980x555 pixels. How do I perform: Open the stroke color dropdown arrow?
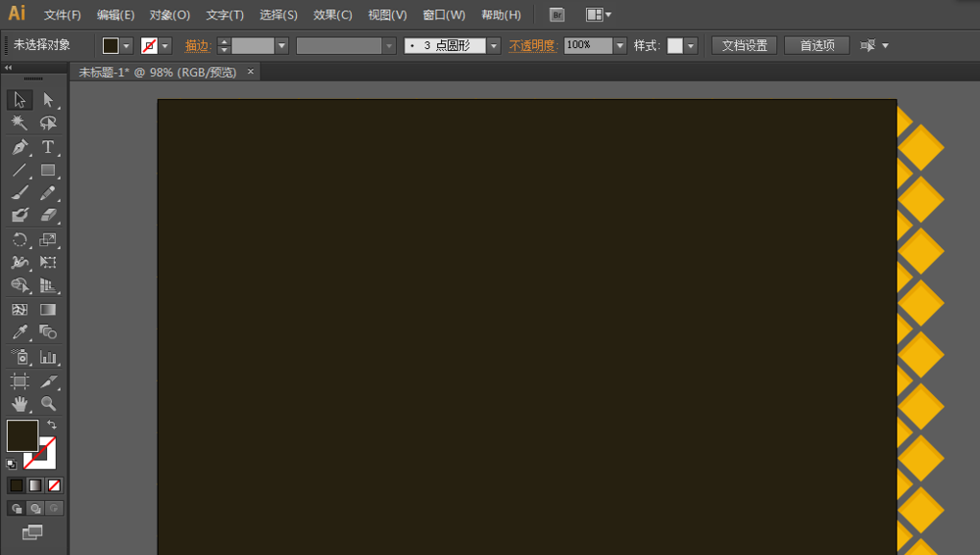(x=165, y=46)
